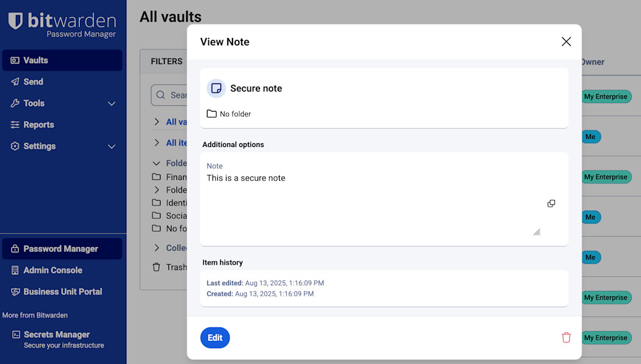This screenshot has width=641, height=364.
Task: Open the Admin Console
Action: pyautogui.click(x=53, y=270)
